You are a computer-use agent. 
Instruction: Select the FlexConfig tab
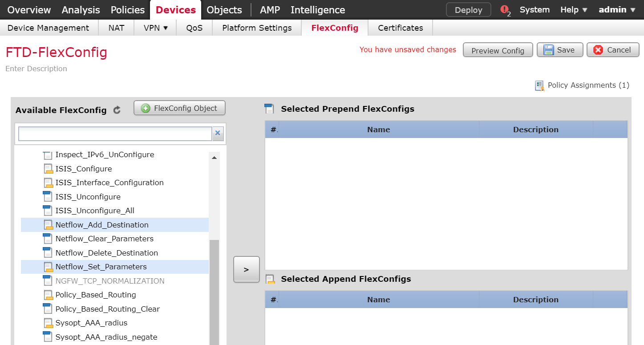335,28
